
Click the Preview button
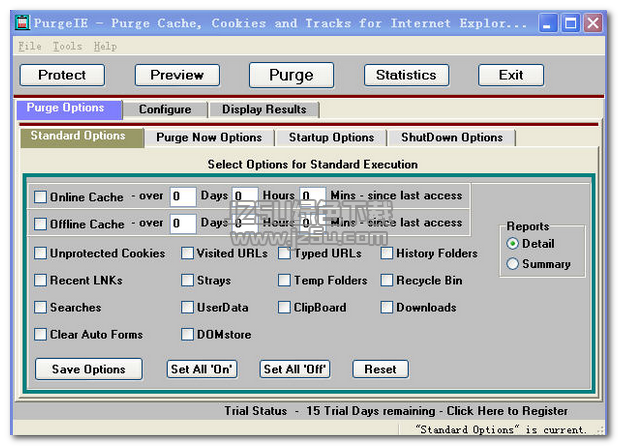pos(177,75)
